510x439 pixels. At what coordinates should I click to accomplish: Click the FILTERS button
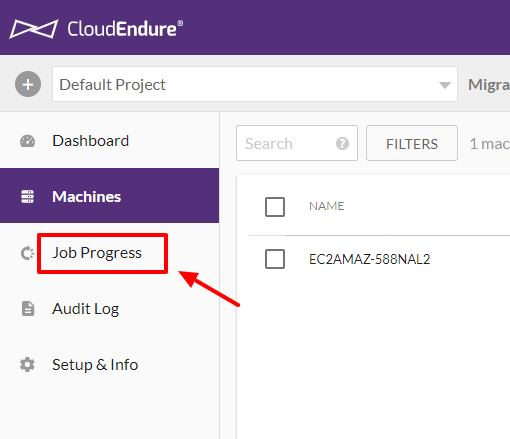point(412,144)
